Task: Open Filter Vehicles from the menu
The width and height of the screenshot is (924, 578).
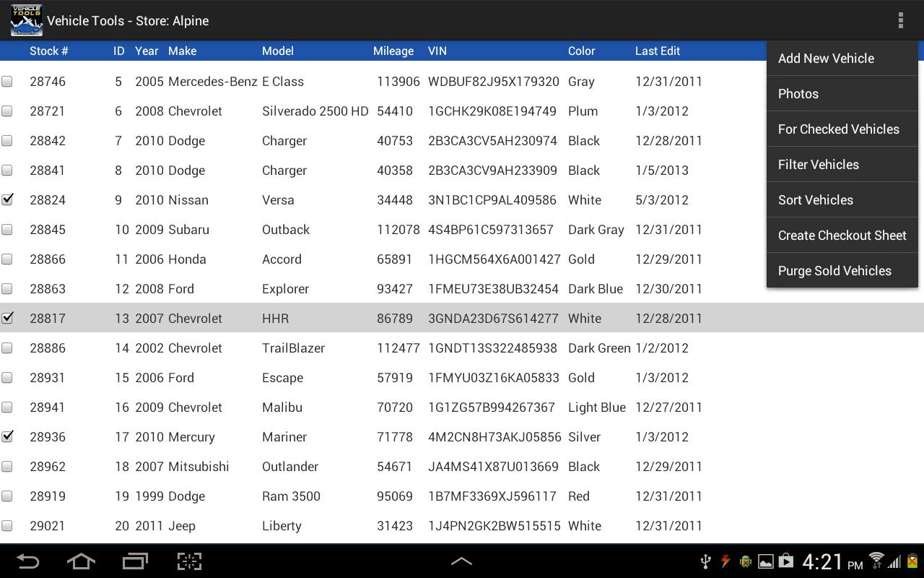Action: tap(842, 165)
